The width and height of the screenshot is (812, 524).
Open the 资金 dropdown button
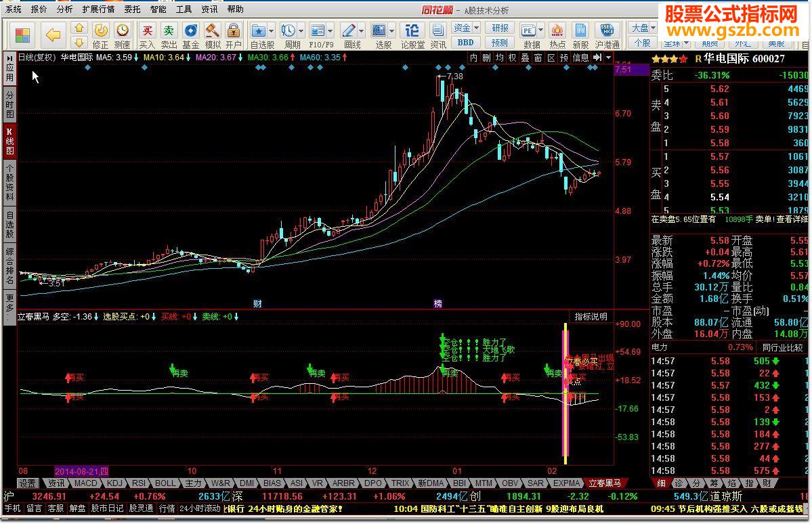tap(466, 28)
